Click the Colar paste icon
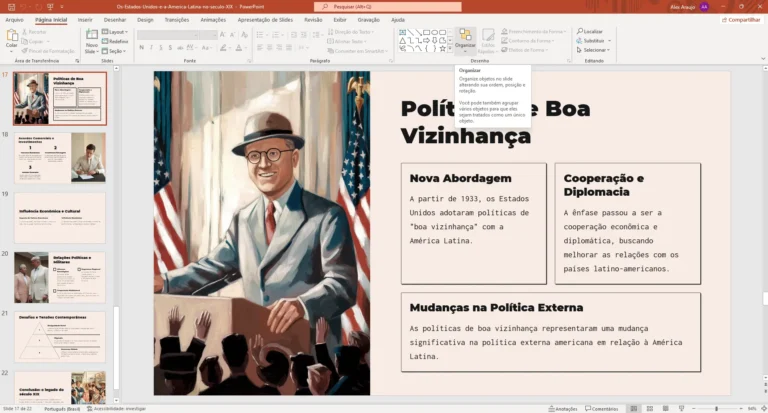 coord(12,36)
